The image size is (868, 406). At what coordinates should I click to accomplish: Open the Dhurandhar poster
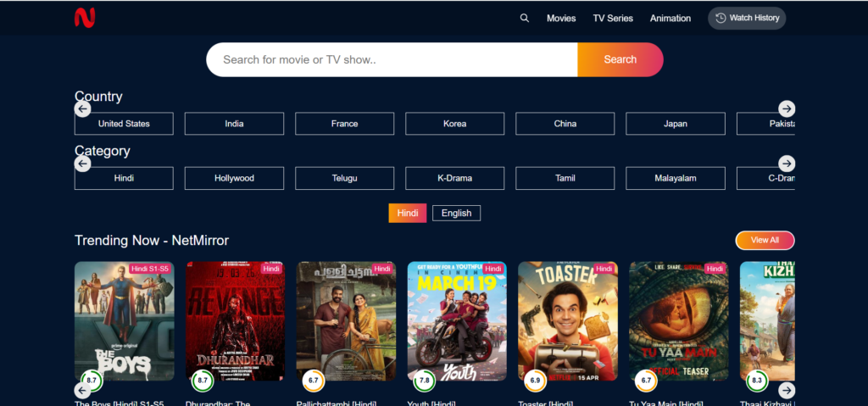click(236, 321)
